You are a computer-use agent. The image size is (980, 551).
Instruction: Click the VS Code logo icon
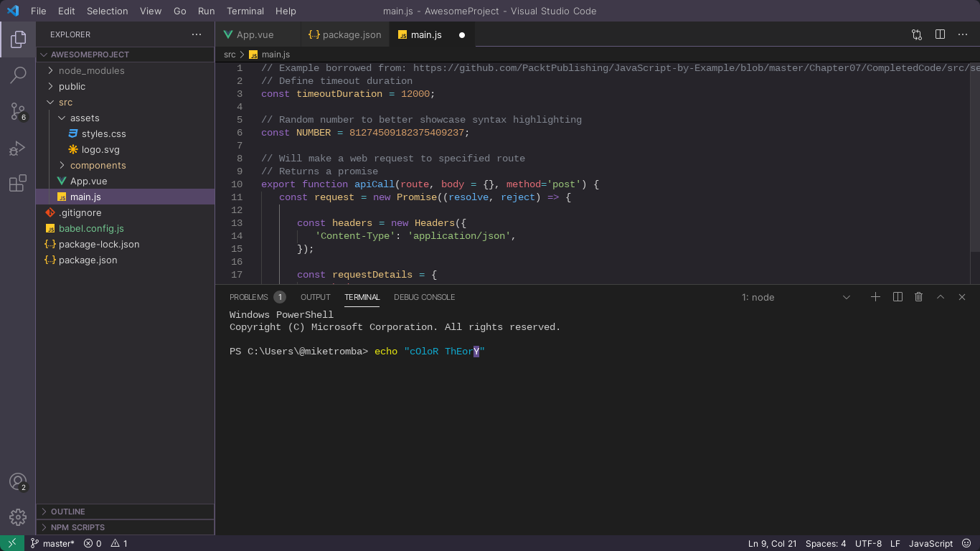(x=13, y=11)
